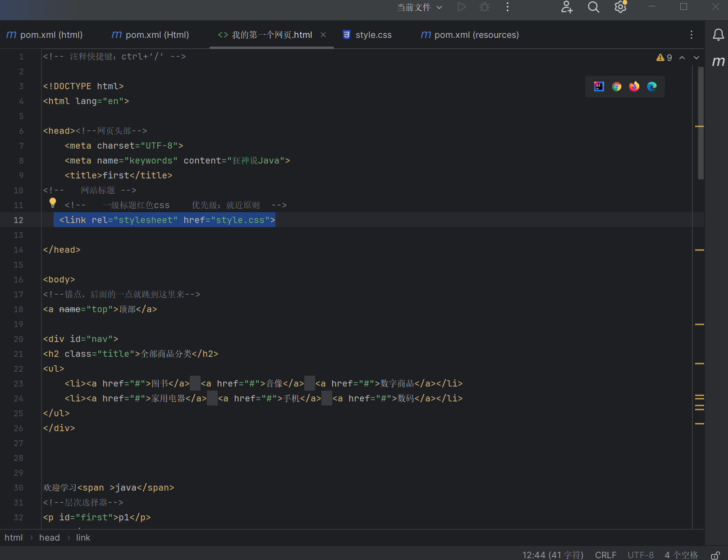Open editor tabs options menu
The width and height of the screenshot is (728, 560).
[691, 35]
